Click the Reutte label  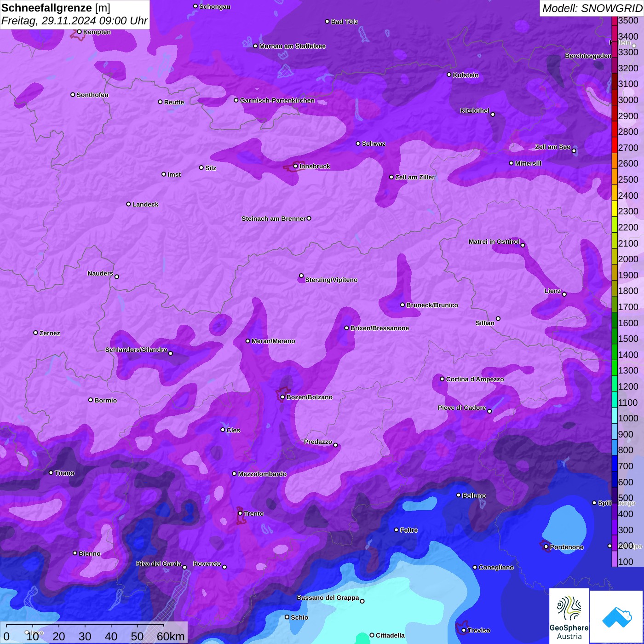coord(174,102)
